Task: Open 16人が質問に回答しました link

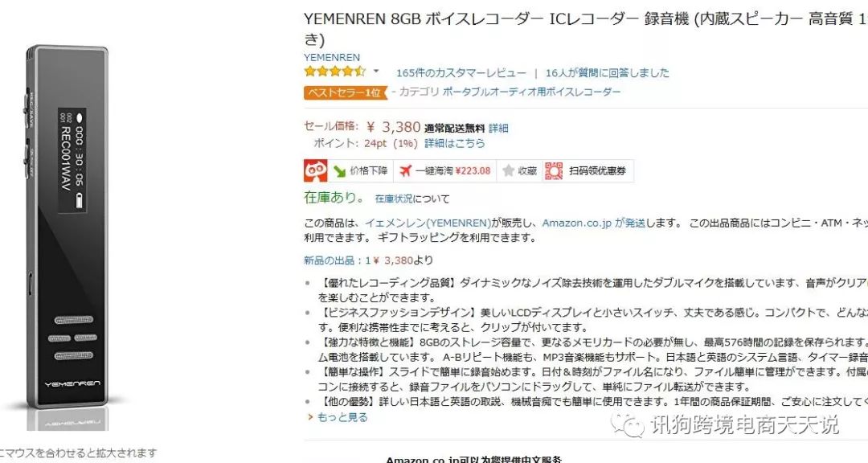Action: point(608,72)
